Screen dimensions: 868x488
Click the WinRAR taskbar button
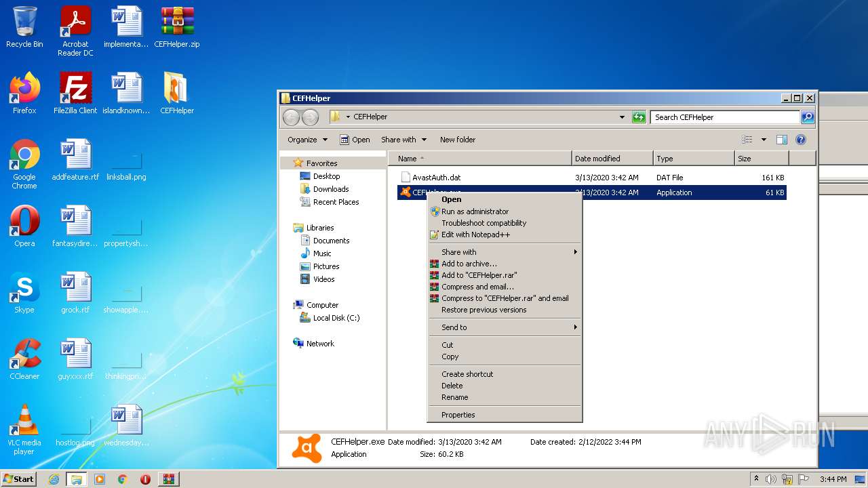(x=168, y=479)
